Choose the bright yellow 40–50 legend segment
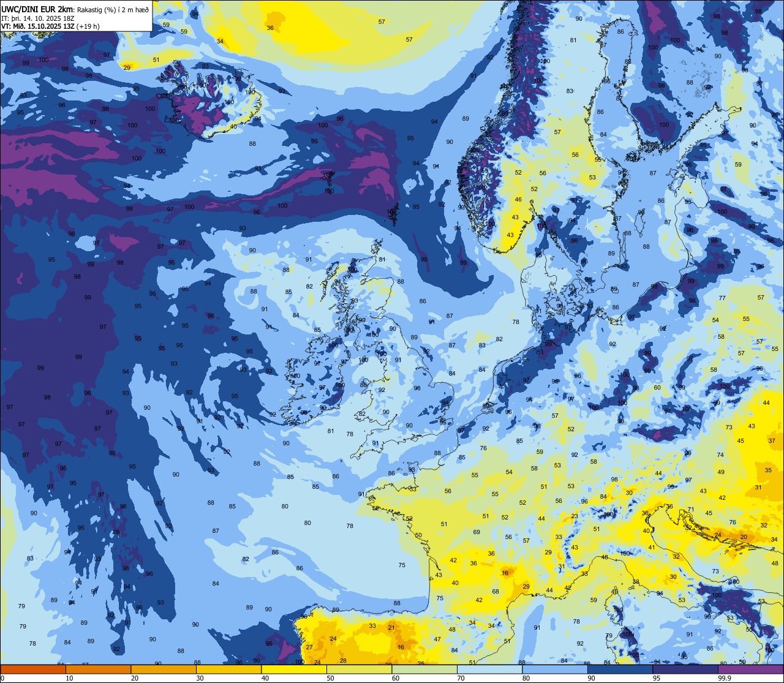The width and height of the screenshot is (784, 683). pyautogui.click(x=294, y=670)
